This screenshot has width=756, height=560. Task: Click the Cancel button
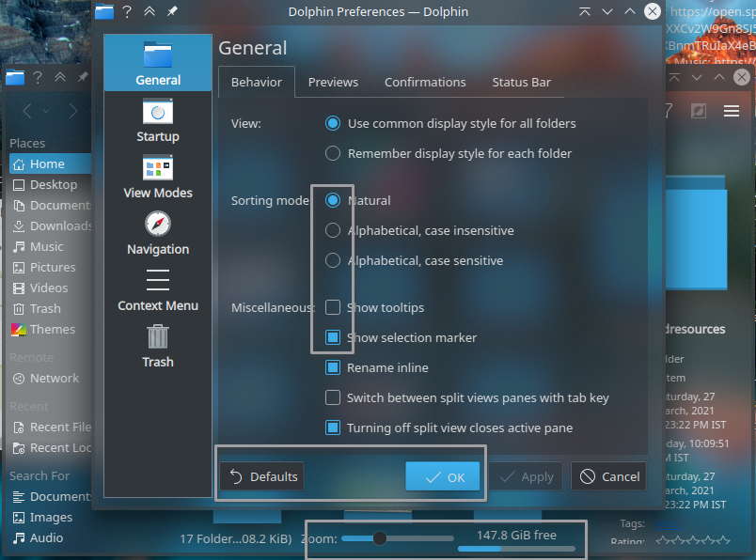pos(608,476)
